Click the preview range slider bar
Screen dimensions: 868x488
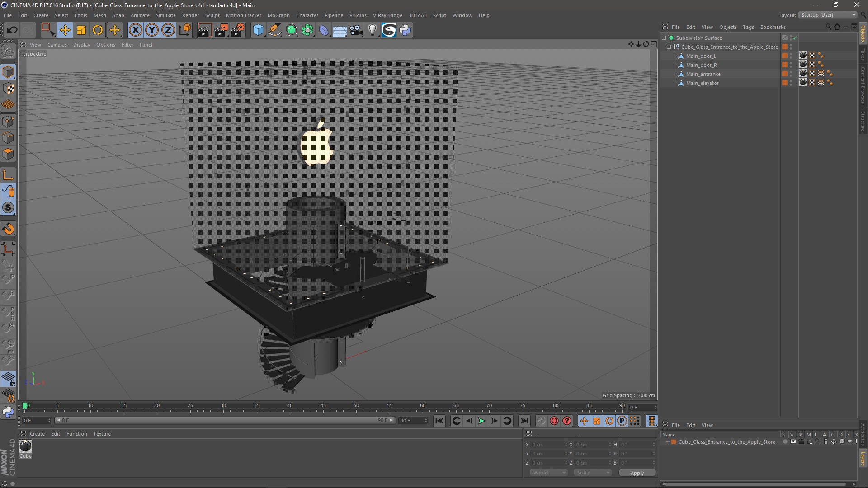pyautogui.click(x=225, y=420)
